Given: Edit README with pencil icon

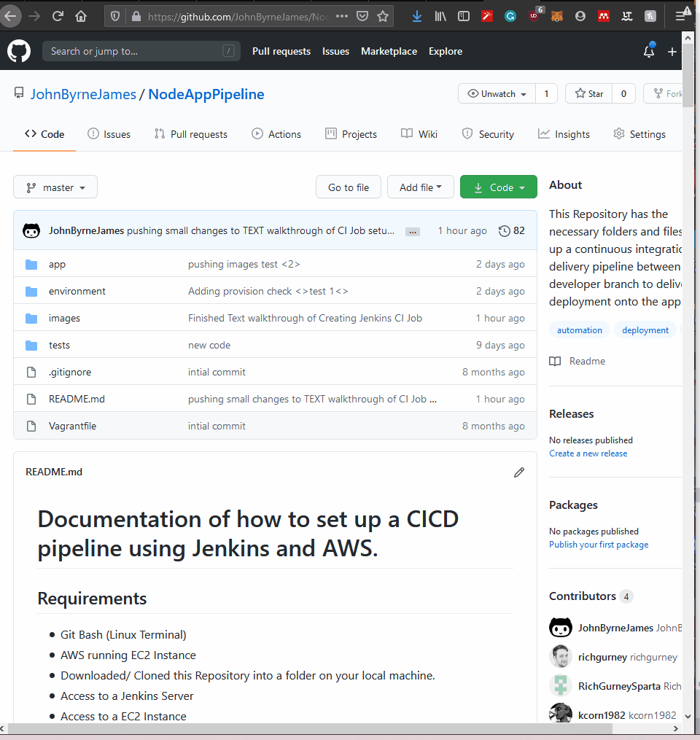Looking at the screenshot, I should [x=519, y=472].
